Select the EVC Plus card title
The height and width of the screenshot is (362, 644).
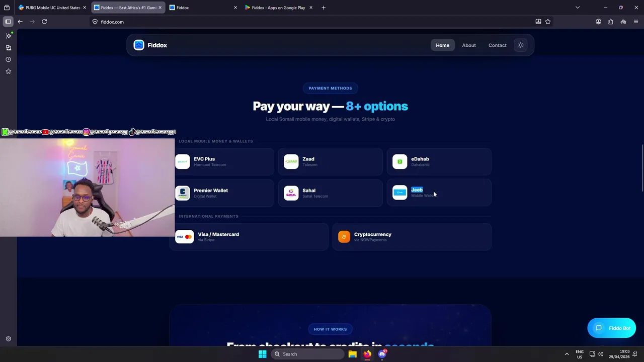click(x=204, y=159)
